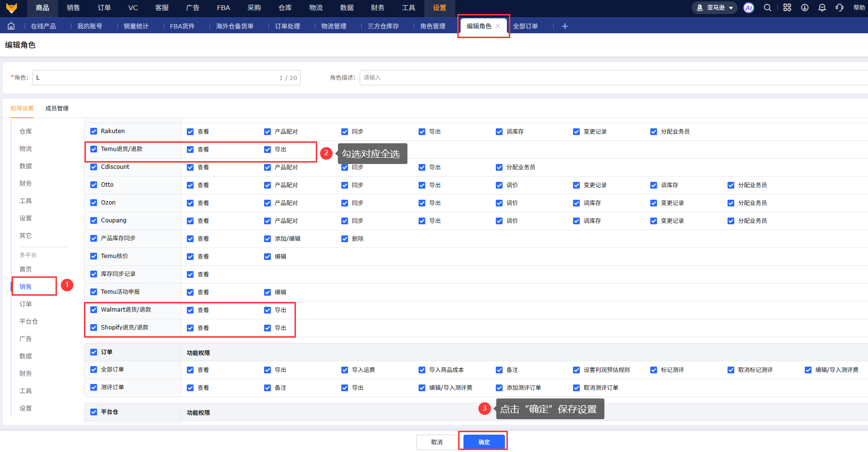The height and width of the screenshot is (452, 868).
Task: Open the apps grid icon
Action: (787, 8)
